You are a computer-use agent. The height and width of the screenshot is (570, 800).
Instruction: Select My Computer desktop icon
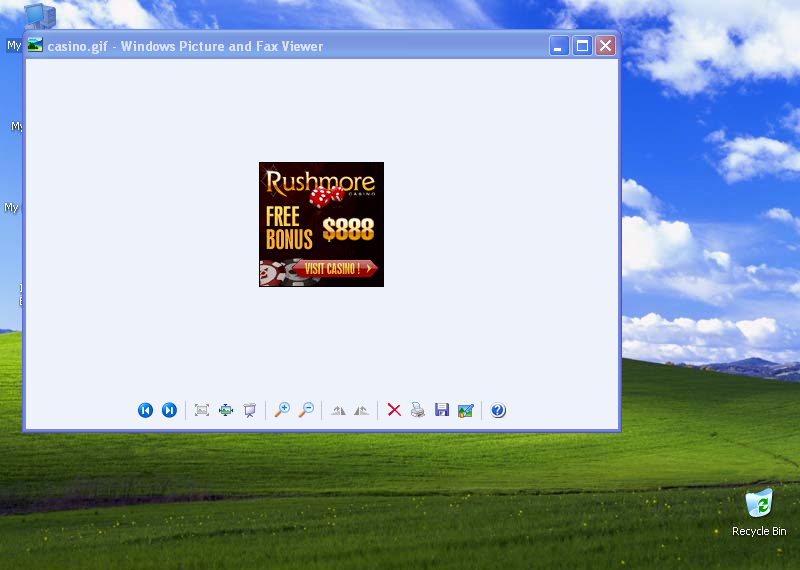40,16
